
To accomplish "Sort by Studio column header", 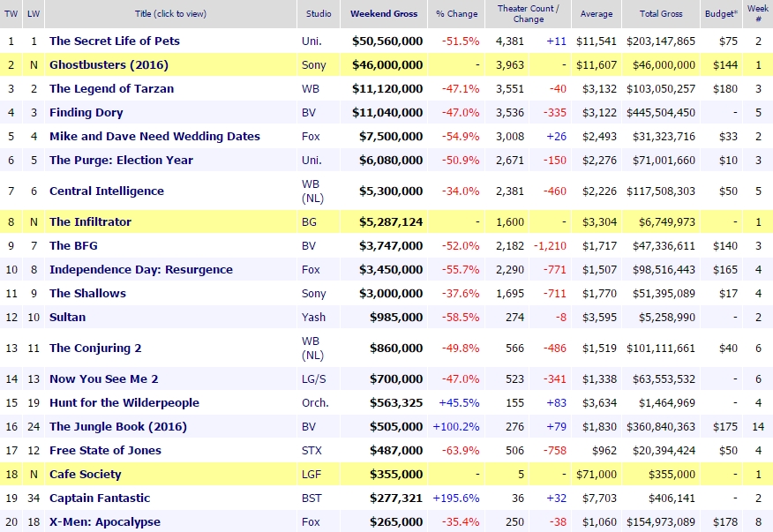I will [319, 14].
